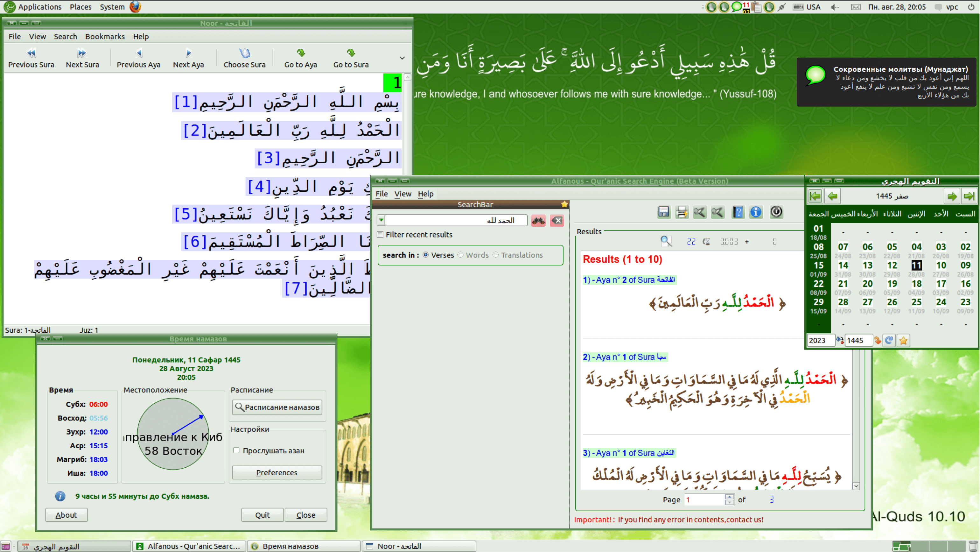Go to Previous Aya in Noor

(x=138, y=58)
